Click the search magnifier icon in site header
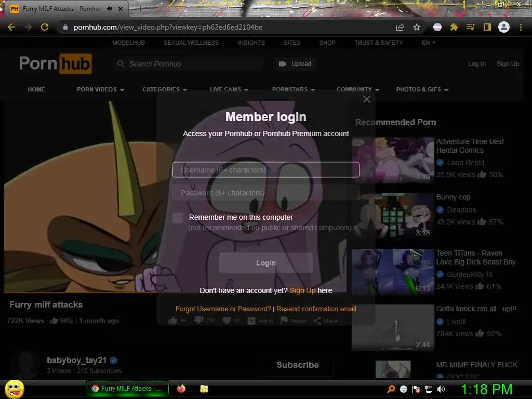532x399 pixels. pyautogui.click(x=121, y=64)
